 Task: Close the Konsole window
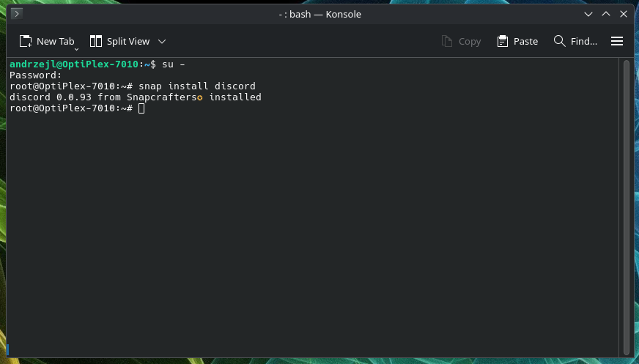pos(624,14)
